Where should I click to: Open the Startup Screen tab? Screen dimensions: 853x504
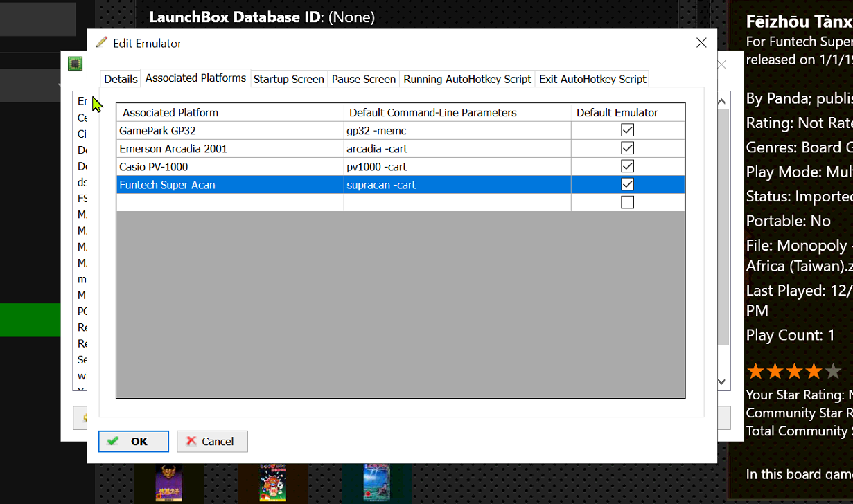[x=288, y=79]
